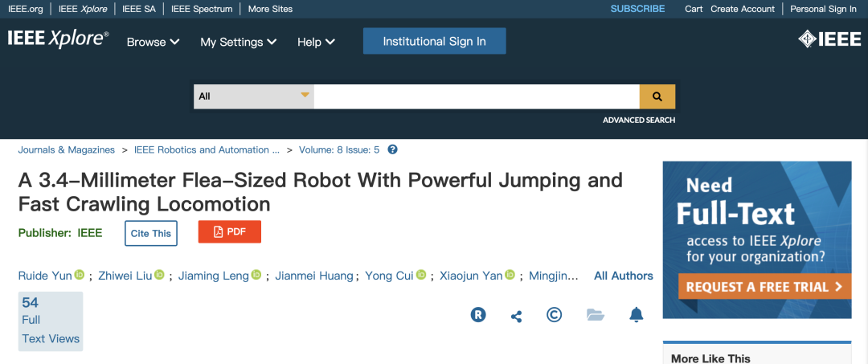Click the IEEE logo at top right
This screenshot has width=868, height=364.
click(829, 40)
